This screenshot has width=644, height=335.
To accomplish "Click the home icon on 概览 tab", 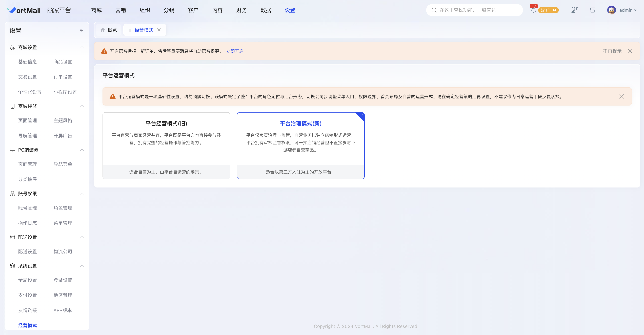I will coord(103,30).
